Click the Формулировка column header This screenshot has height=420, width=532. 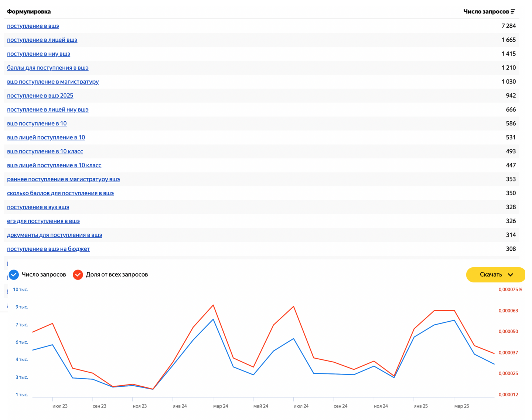tap(29, 11)
